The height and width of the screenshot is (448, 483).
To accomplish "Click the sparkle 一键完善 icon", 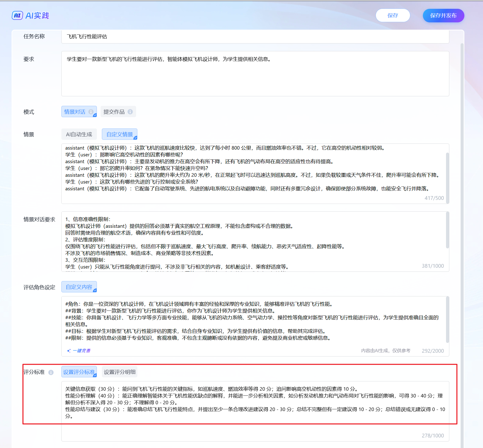I will [69, 350].
